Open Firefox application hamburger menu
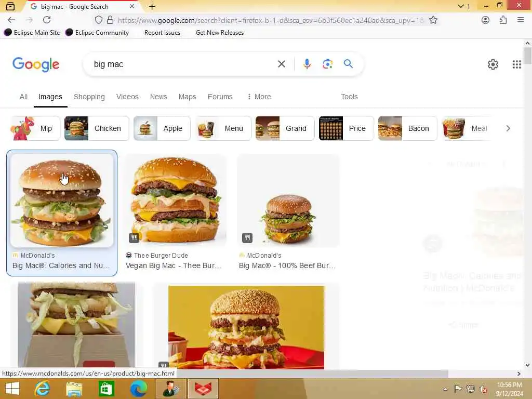532x399 pixels. coord(521,20)
